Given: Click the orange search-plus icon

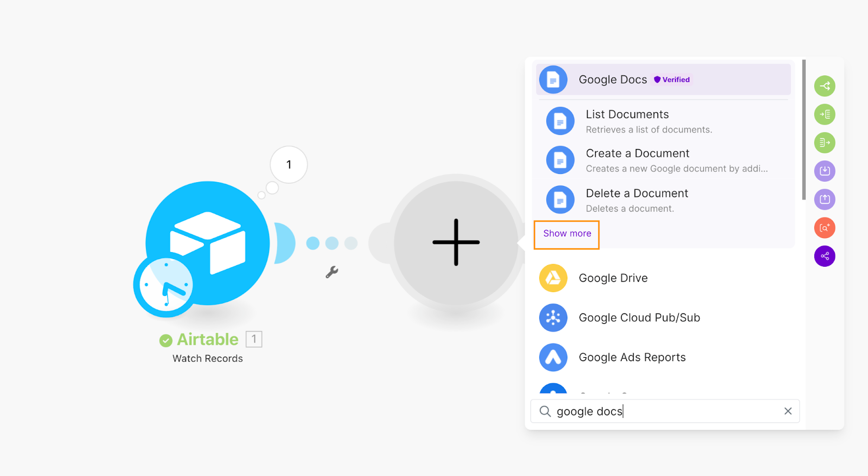Looking at the screenshot, I should click(825, 228).
